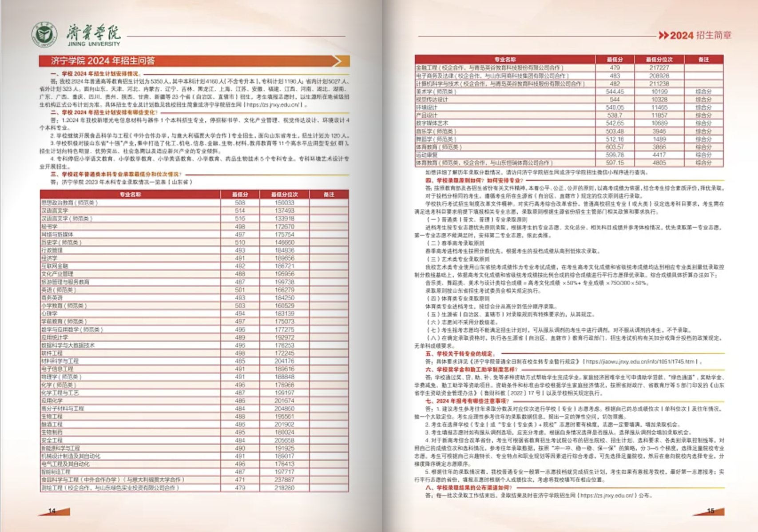Click the '历史学（师范类）' row name
758x532 pixels.
tap(61, 242)
